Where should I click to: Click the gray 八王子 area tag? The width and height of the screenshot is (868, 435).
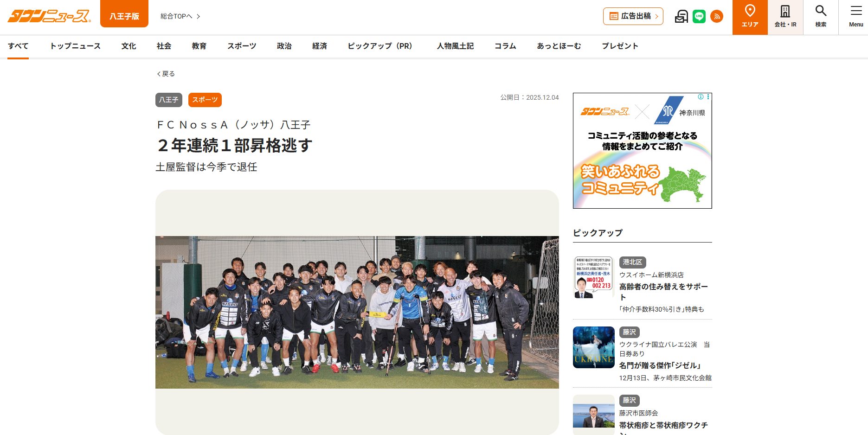169,100
